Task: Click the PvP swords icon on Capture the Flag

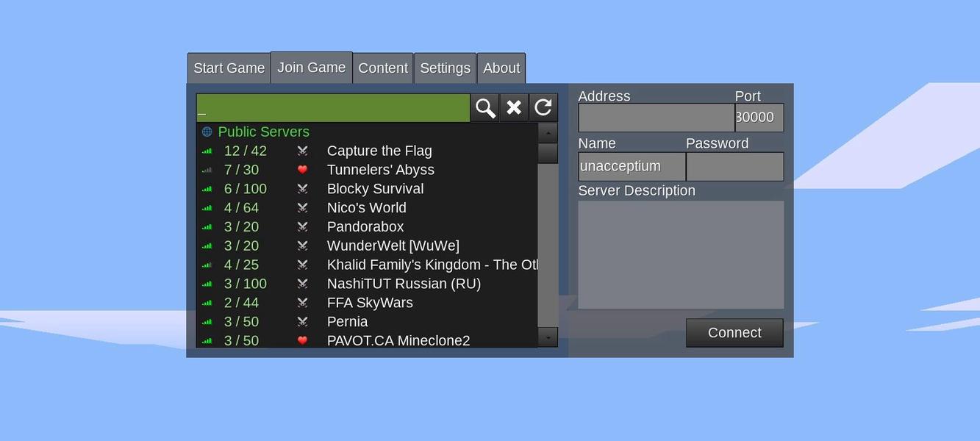Action: coord(302,151)
